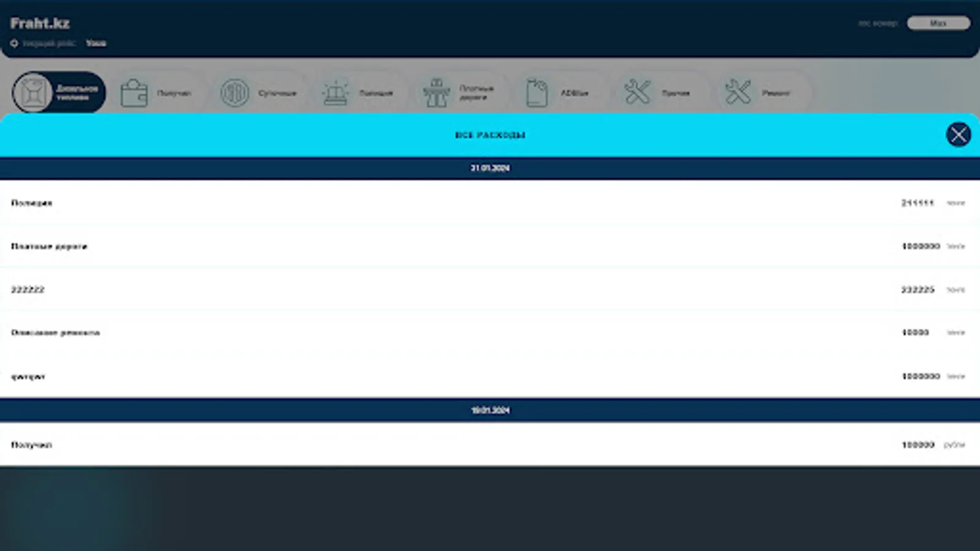Open the Поломка expense entry

tap(490, 203)
